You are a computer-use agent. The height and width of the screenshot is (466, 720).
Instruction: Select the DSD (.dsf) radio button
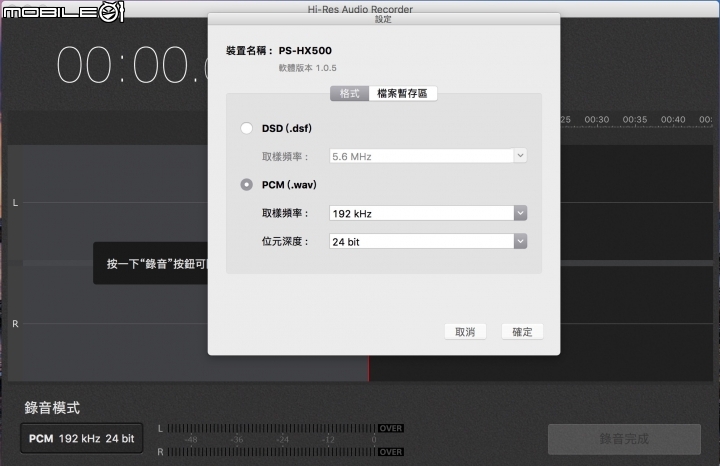tap(247, 128)
